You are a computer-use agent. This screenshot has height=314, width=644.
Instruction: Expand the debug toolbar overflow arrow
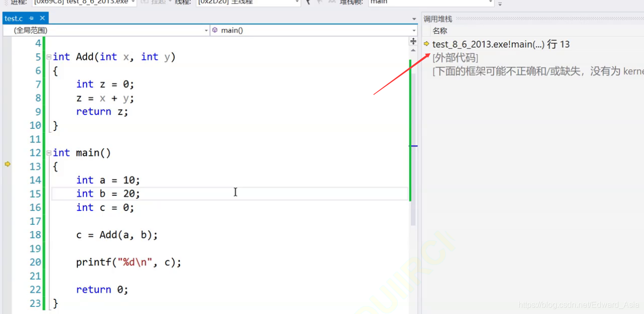[x=500, y=4]
